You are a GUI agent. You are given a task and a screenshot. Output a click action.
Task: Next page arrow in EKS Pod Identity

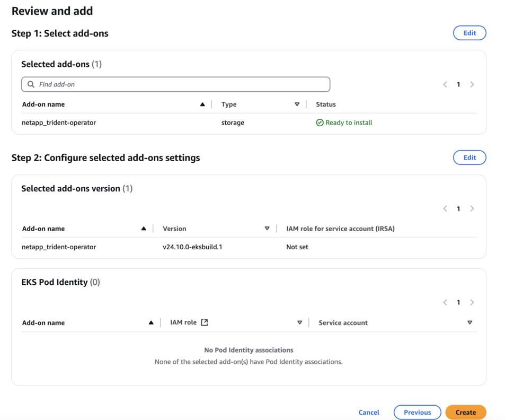tap(472, 302)
